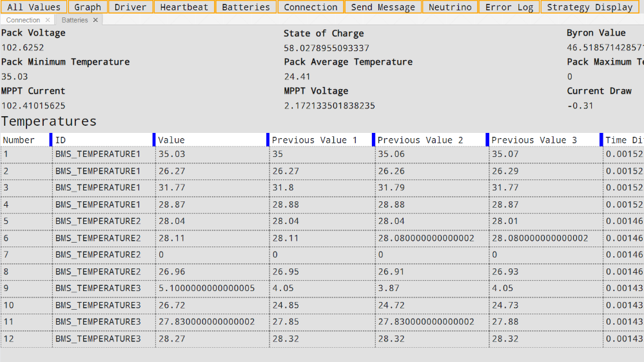Click Pack Minimum Temperature value 35.03
The width and height of the screenshot is (644, 362).
point(14,76)
